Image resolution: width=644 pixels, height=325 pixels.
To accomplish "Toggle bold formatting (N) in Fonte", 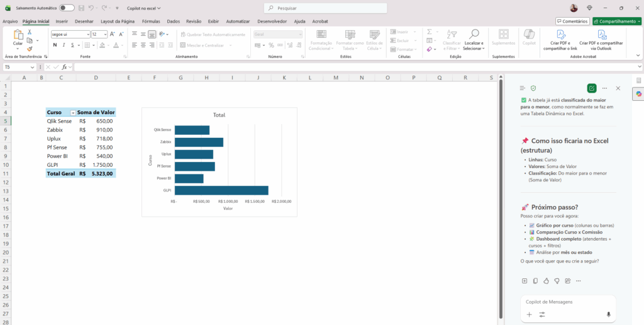I will click(x=55, y=45).
